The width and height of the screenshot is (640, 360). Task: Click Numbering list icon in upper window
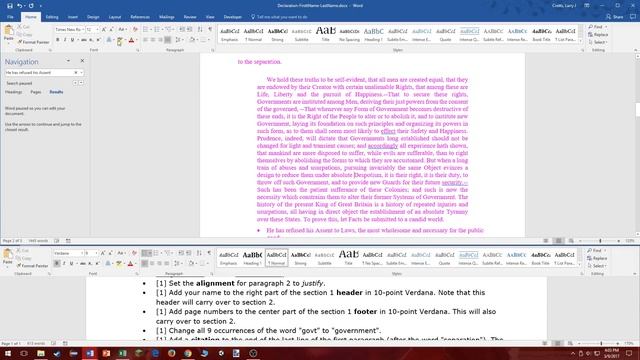point(156,29)
